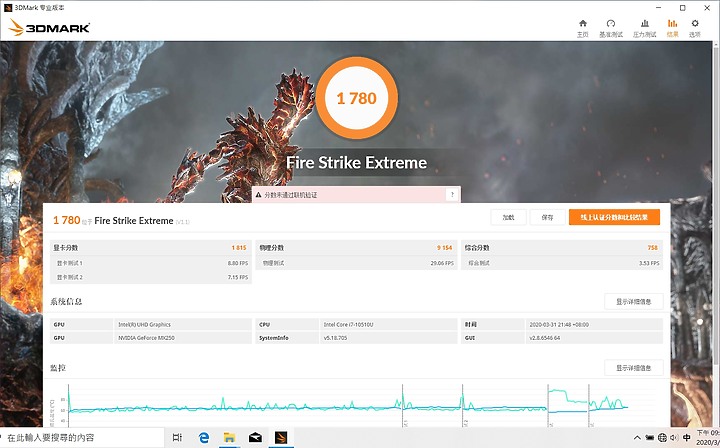720x448 pixels.
Task: Click the 1 780 score circle
Action: click(356, 98)
